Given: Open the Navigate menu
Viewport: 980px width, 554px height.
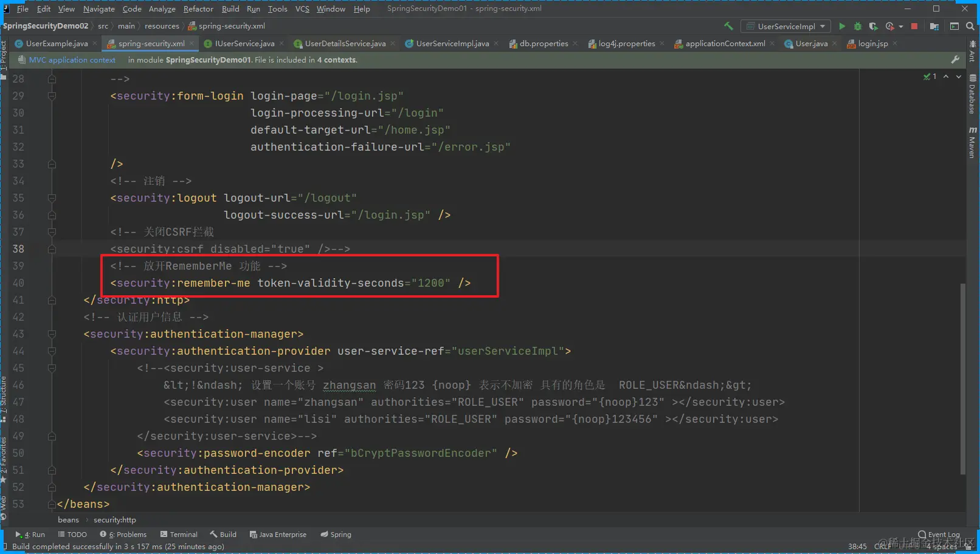Looking at the screenshot, I should [99, 9].
